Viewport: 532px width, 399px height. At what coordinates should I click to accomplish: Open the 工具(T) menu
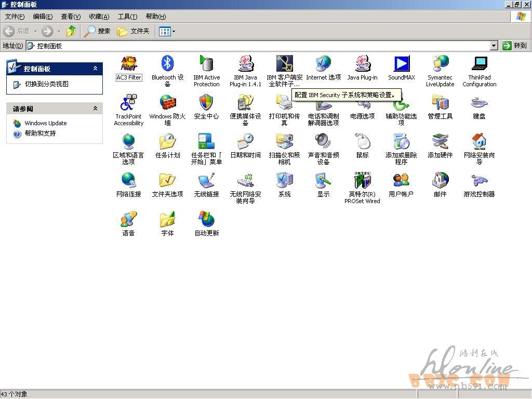pos(127,17)
